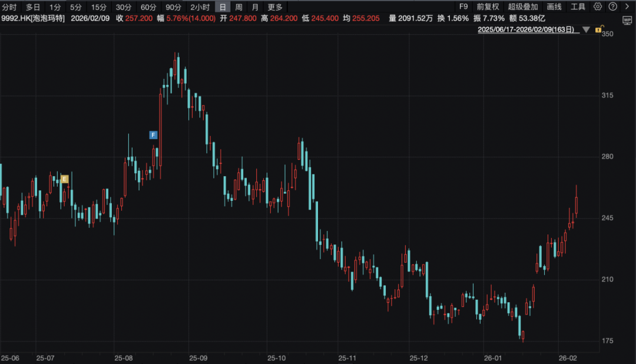The height and width of the screenshot is (364, 636).
Task: Click the stock code 9992.HK[泡泡玛特]
Action: click(x=33, y=18)
